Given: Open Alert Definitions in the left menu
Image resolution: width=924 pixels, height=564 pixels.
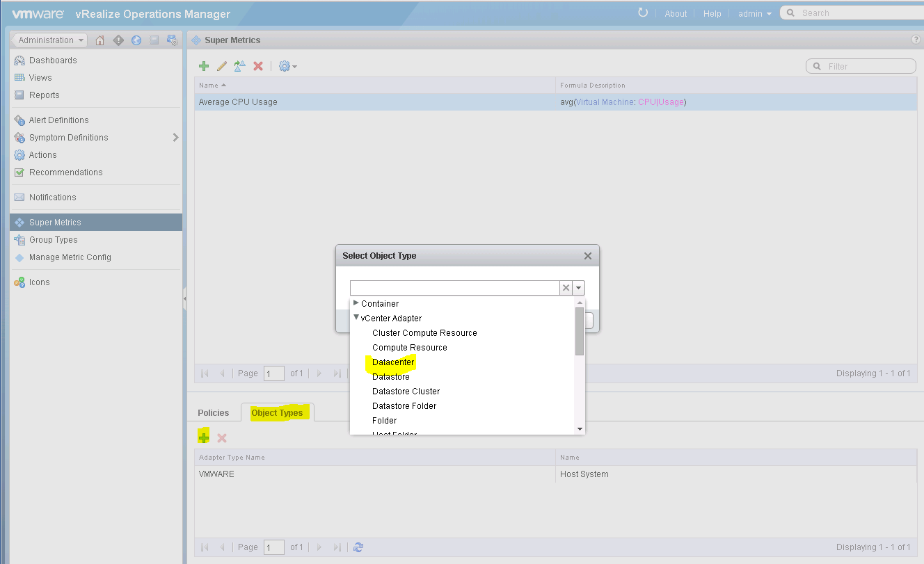Looking at the screenshot, I should 59,120.
